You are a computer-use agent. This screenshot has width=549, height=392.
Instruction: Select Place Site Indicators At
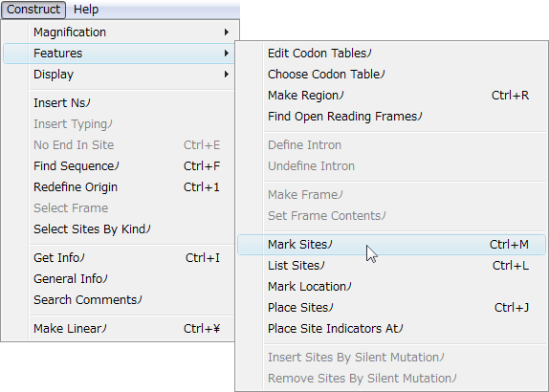coord(391,328)
